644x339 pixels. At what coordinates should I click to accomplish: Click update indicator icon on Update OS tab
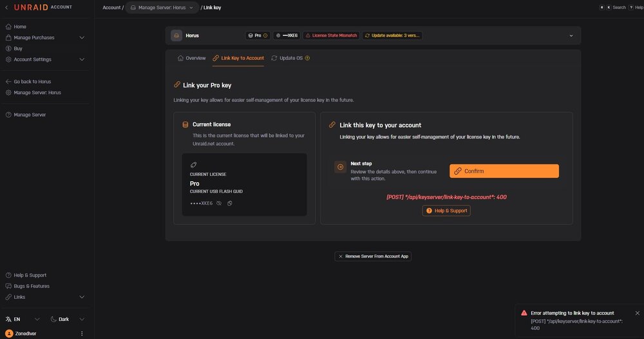pos(307,59)
